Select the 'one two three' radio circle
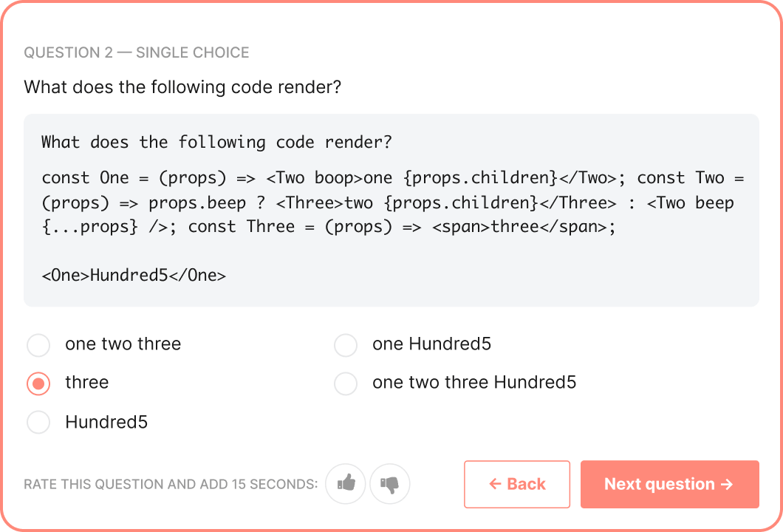The width and height of the screenshot is (783, 532). click(x=38, y=344)
